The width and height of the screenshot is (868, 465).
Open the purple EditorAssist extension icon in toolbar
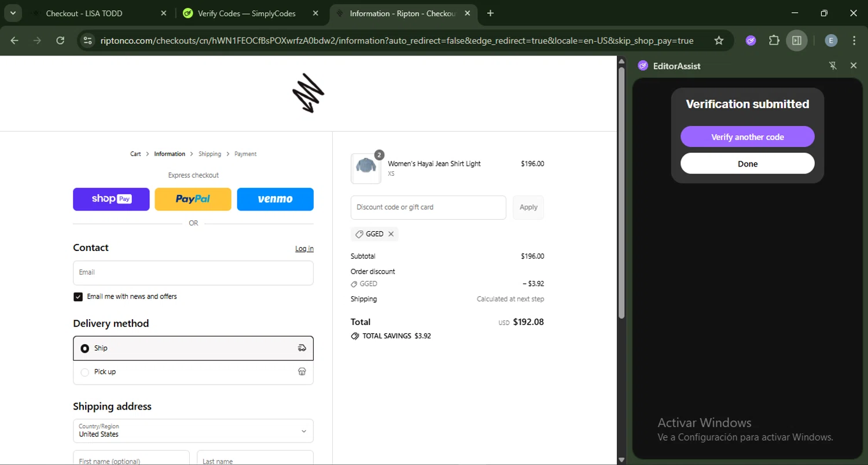(x=751, y=40)
